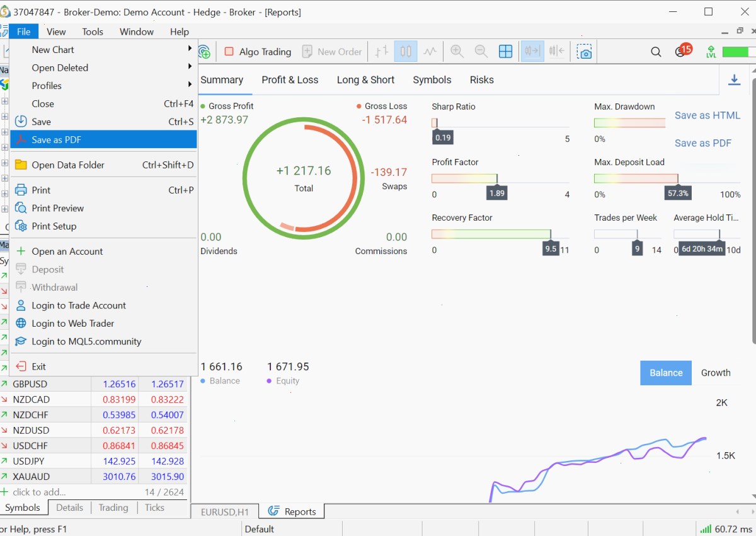Switch to the Market Watch Ticks tab
Image resolution: width=756 pixels, height=536 pixels.
(x=154, y=508)
